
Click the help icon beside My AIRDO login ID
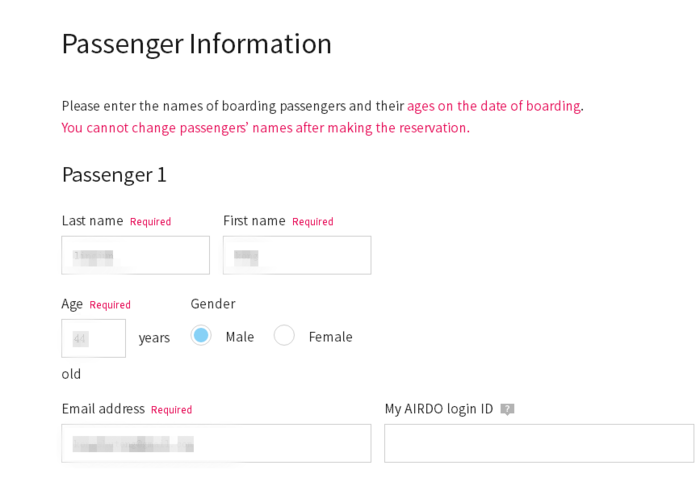click(x=507, y=409)
